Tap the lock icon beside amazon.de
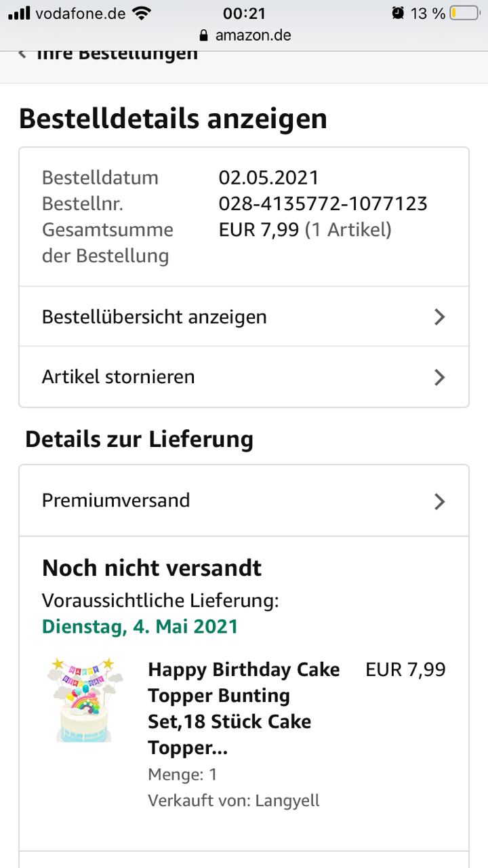The image size is (488, 868). 203,35
